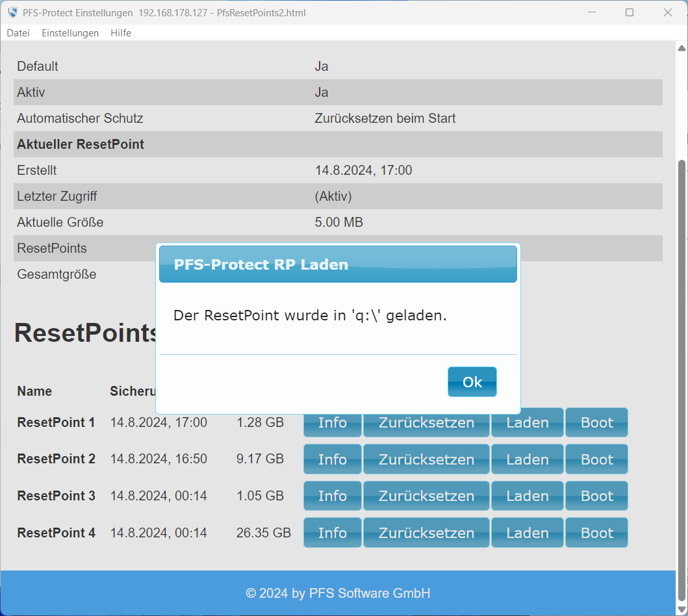Click Boot for ResetPoint 3
The image size is (688, 616).
pyautogui.click(x=596, y=496)
